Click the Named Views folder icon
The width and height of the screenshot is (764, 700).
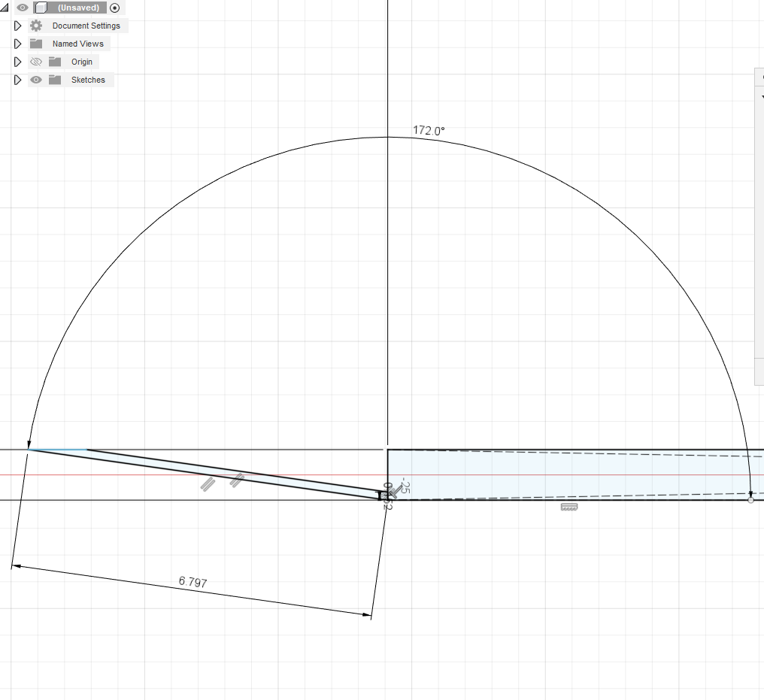tap(35, 44)
